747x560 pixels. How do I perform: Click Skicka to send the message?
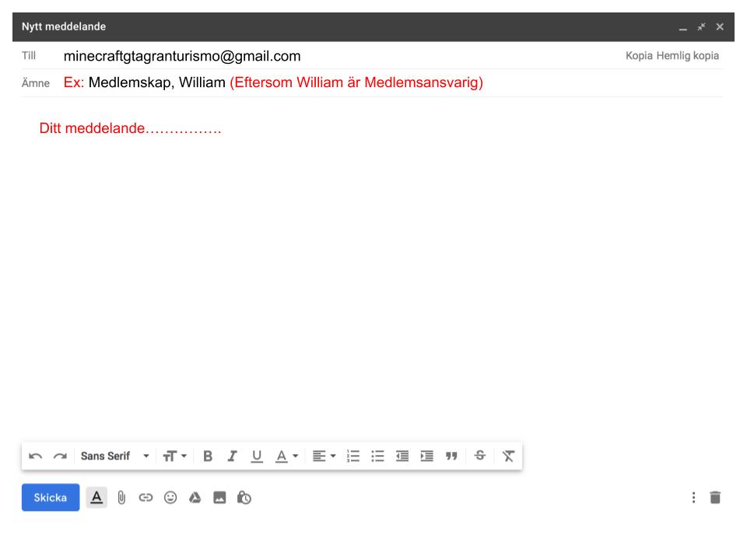pos(51,498)
